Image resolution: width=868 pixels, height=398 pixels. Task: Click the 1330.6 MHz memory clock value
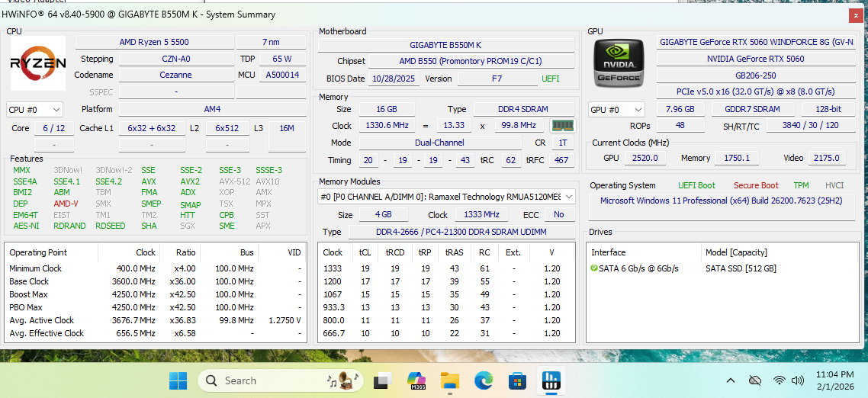click(x=387, y=126)
